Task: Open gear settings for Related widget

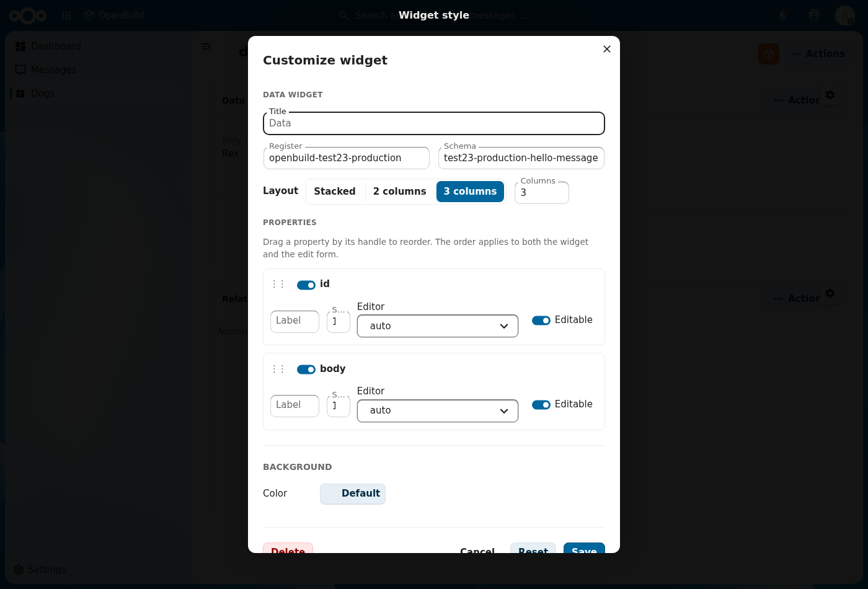Action: pos(830,293)
